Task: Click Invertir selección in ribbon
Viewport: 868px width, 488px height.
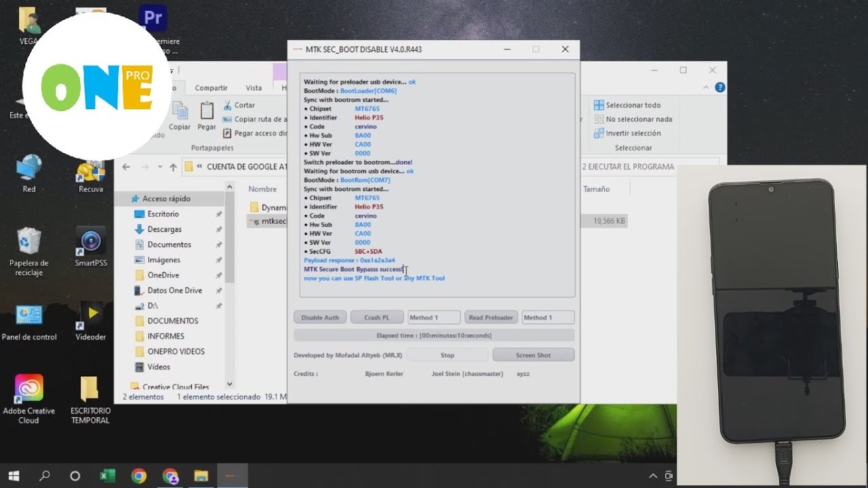Action: pos(627,134)
